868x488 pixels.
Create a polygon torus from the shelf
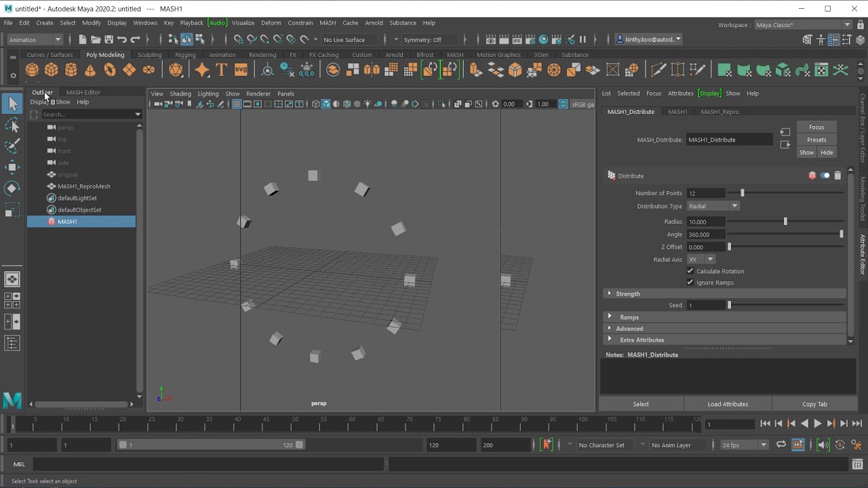[110, 70]
